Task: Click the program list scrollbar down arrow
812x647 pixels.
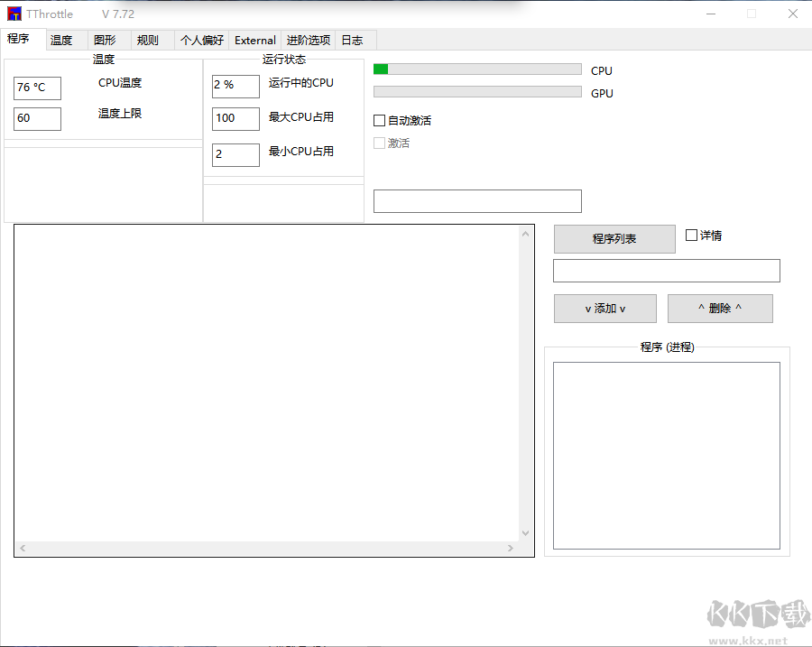Action: (x=526, y=532)
